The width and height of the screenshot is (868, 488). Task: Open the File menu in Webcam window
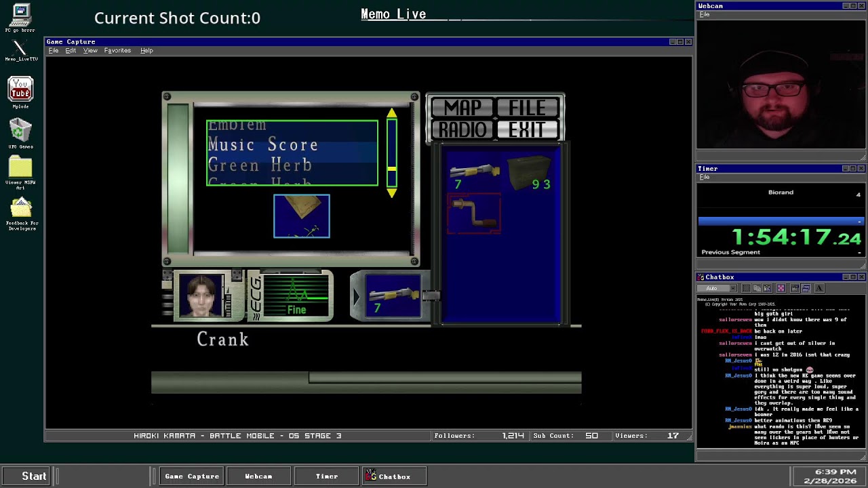pos(705,14)
